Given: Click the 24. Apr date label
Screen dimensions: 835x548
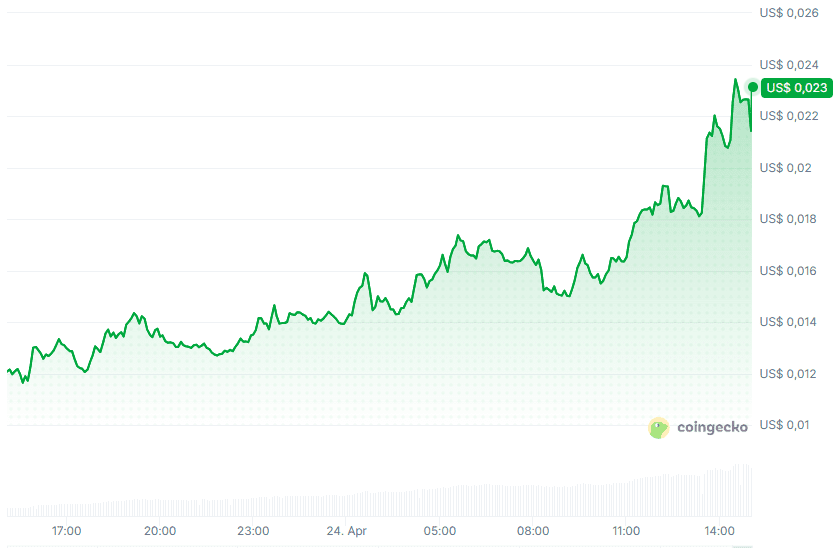Looking at the screenshot, I should click(346, 531).
